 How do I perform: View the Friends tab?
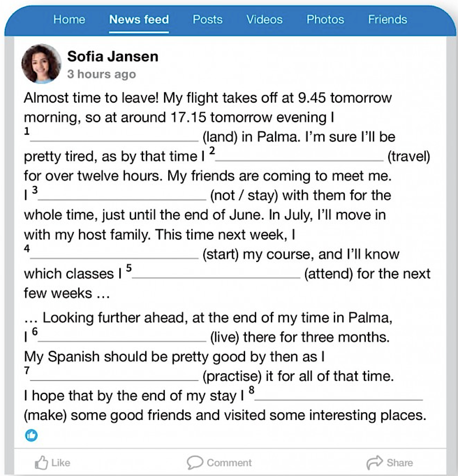click(x=387, y=19)
